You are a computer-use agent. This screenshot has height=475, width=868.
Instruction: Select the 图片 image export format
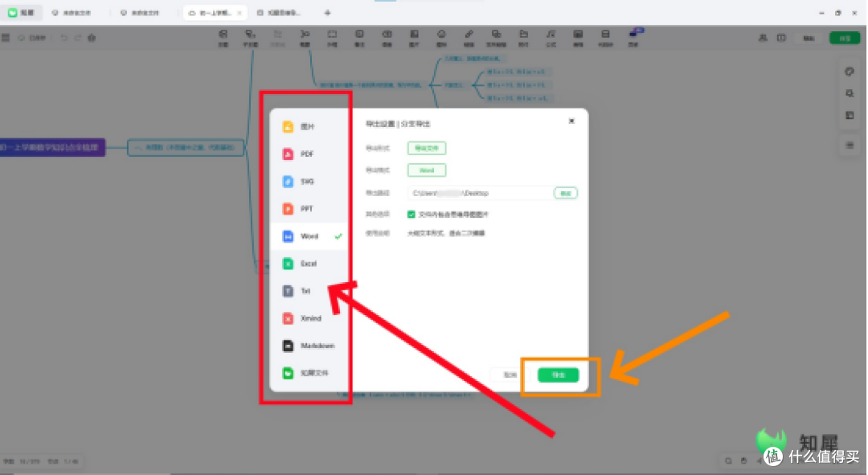click(x=309, y=127)
